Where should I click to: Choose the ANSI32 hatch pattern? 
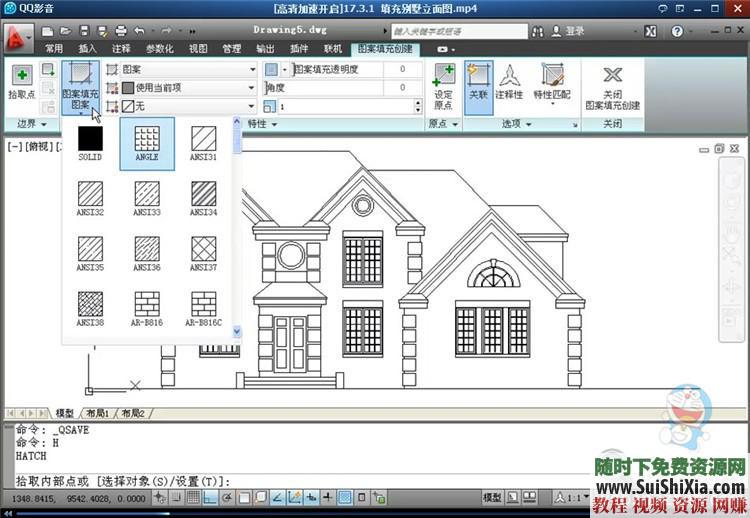click(x=90, y=198)
